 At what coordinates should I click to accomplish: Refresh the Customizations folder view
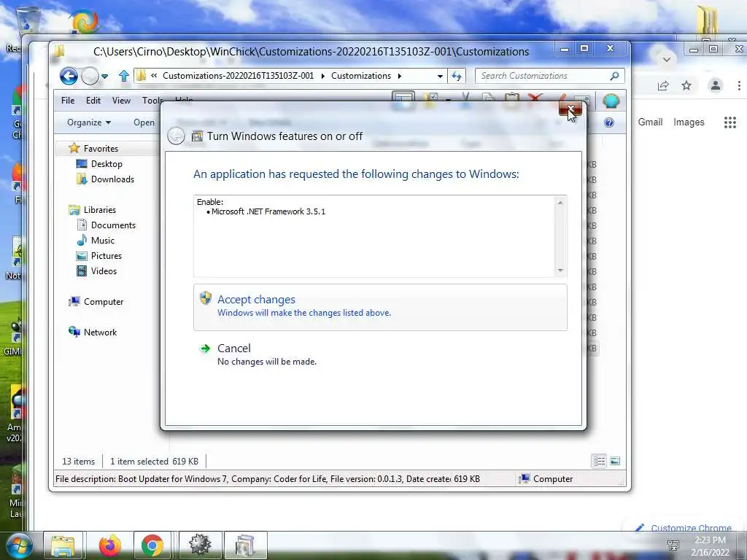point(457,76)
